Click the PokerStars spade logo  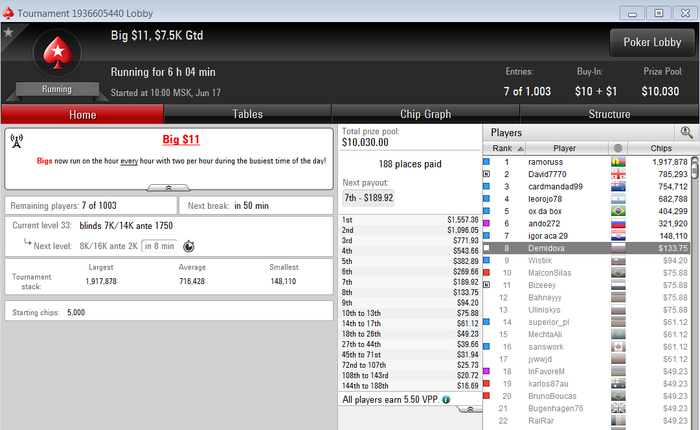(58, 53)
